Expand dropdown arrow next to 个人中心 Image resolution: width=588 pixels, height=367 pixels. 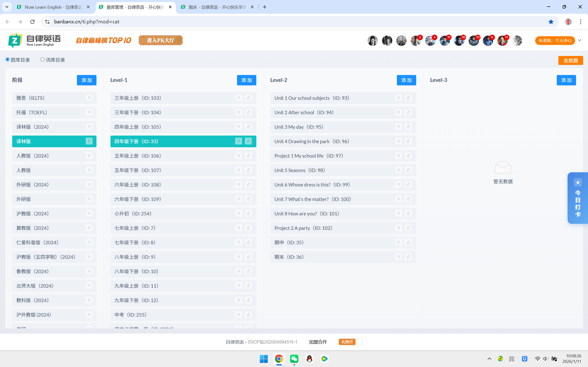[x=580, y=40]
